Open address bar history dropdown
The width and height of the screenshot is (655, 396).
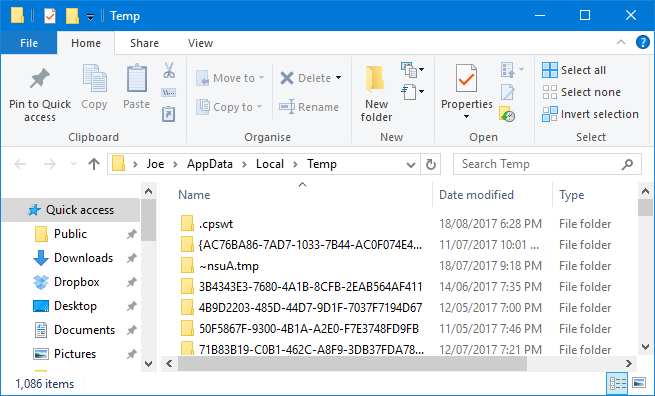(x=411, y=165)
